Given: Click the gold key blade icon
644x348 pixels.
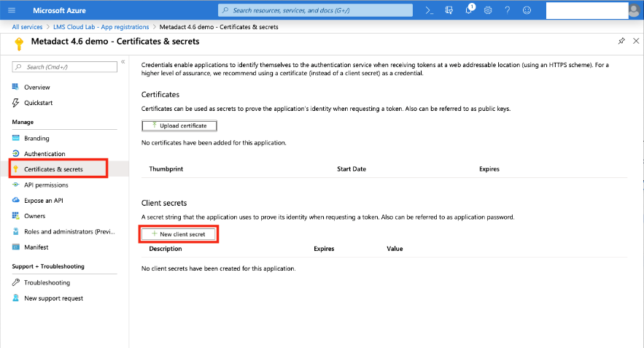Looking at the screenshot, I should (19, 43).
